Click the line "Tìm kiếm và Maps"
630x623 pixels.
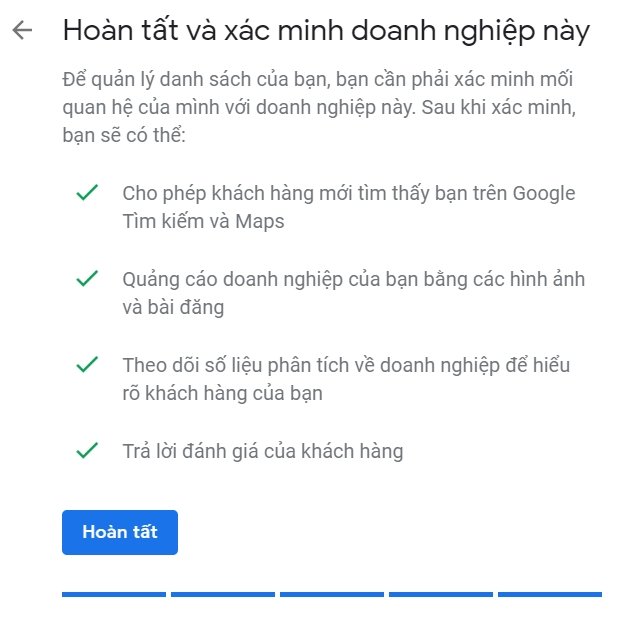click(x=203, y=221)
